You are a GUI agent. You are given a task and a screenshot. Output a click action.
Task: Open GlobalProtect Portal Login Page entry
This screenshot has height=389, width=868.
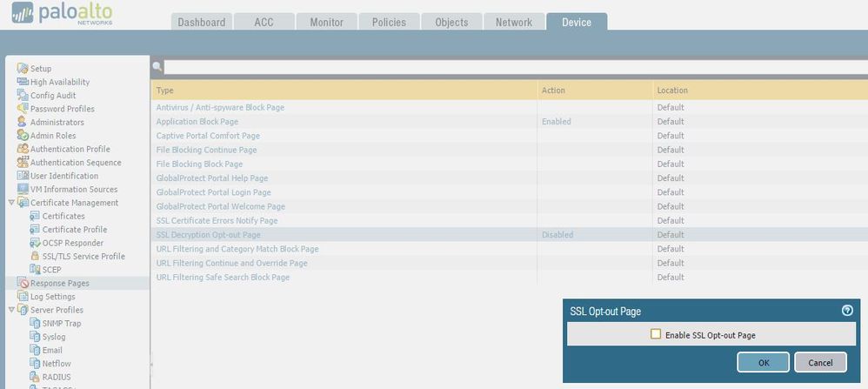click(x=214, y=192)
